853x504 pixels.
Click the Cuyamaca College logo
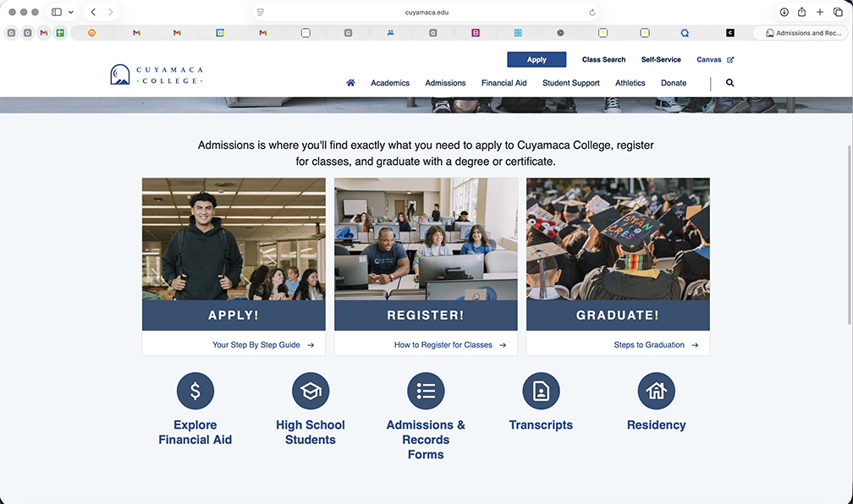tap(157, 75)
